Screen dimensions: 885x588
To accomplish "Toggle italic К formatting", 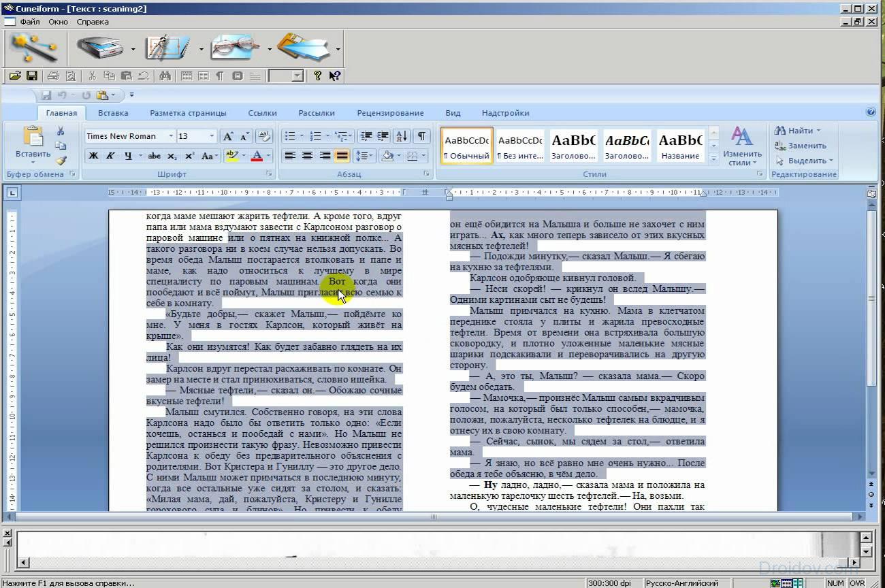I will [110, 156].
